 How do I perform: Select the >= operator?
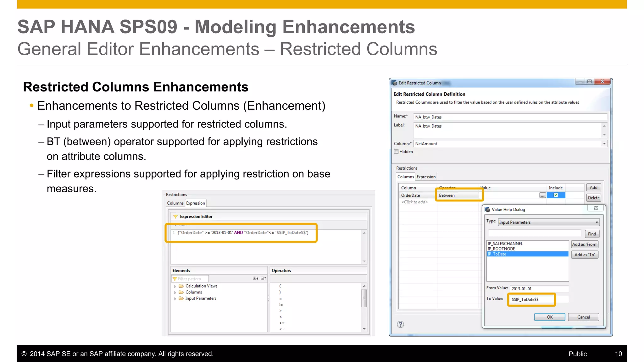(282, 323)
